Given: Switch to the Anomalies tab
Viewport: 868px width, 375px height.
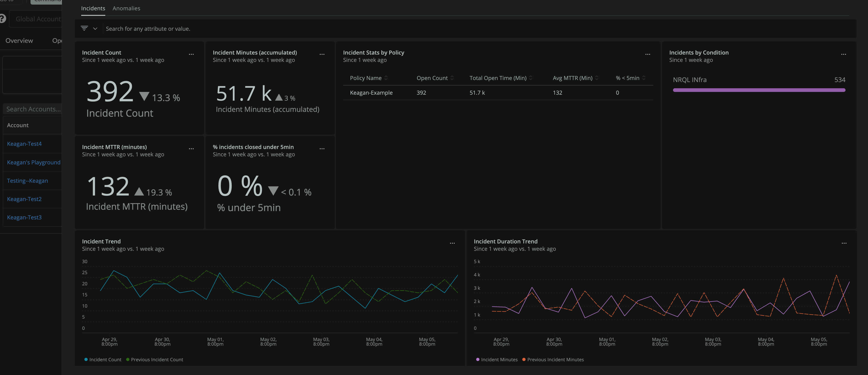Looking at the screenshot, I should click(126, 8).
